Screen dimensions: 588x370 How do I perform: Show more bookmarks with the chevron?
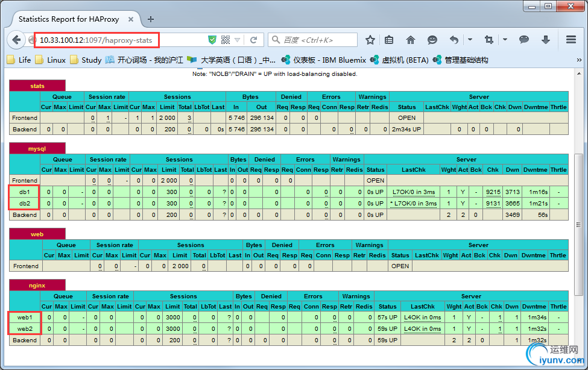click(579, 60)
